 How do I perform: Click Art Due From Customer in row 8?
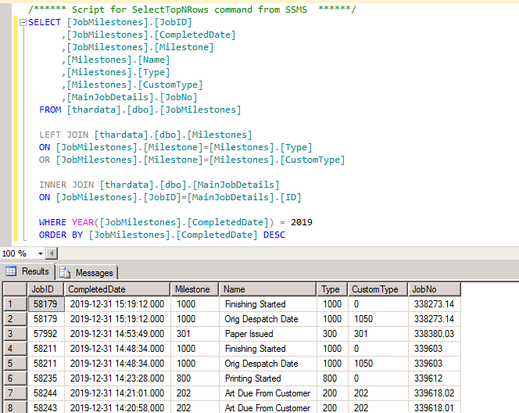268,408
